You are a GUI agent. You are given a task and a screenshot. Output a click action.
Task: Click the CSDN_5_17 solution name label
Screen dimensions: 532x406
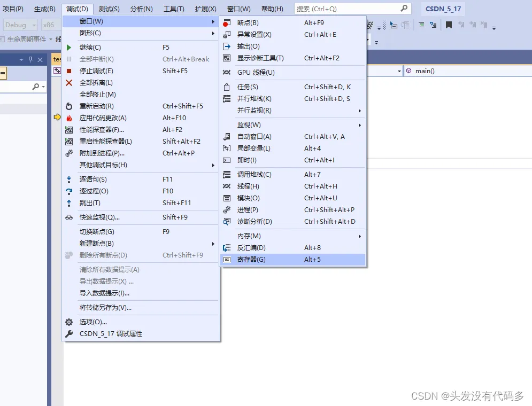point(443,9)
